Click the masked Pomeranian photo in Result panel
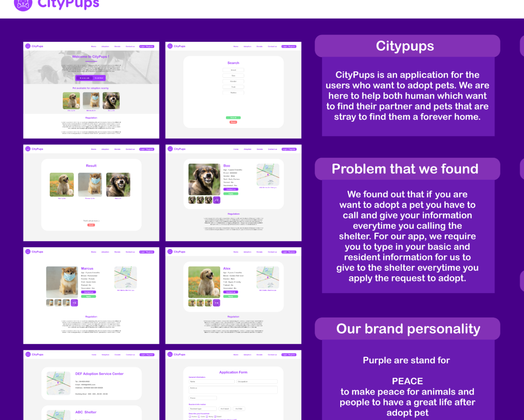Image resolution: width=524 pixels, height=420 pixels. pyautogui.click(x=90, y=184)
